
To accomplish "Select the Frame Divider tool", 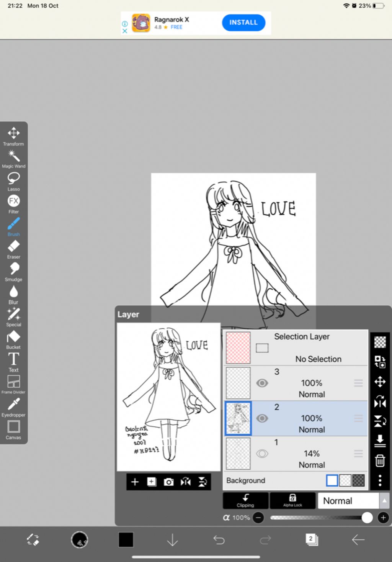I will tap(13, 385).
